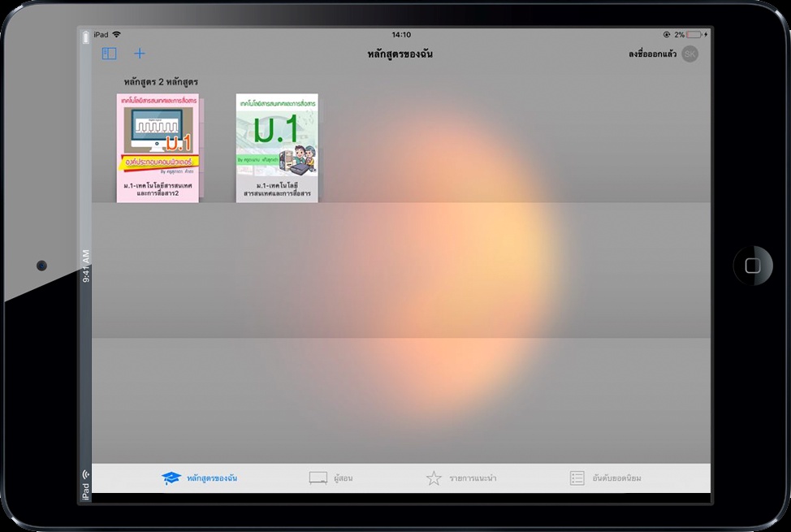
Task: Tap the Wi-Fi status icon
Action: pyautogui.click(x=116, y=34)
